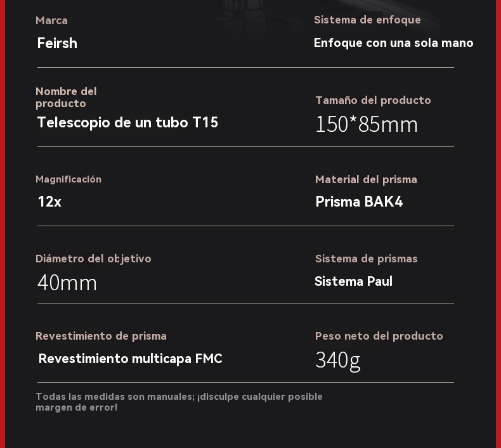Click the 40mm diameter value
This screenshot has width=501, height=448.
point(67,283)
